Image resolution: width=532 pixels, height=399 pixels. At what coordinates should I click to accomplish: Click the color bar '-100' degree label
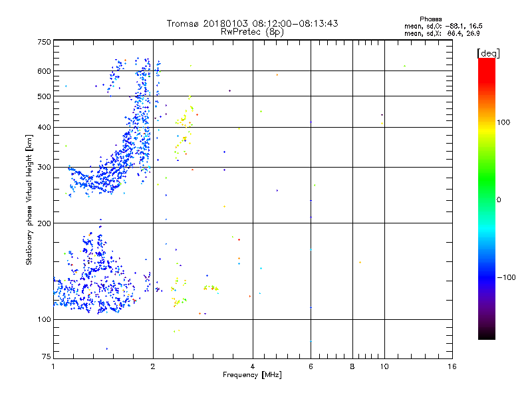point(506,277)
